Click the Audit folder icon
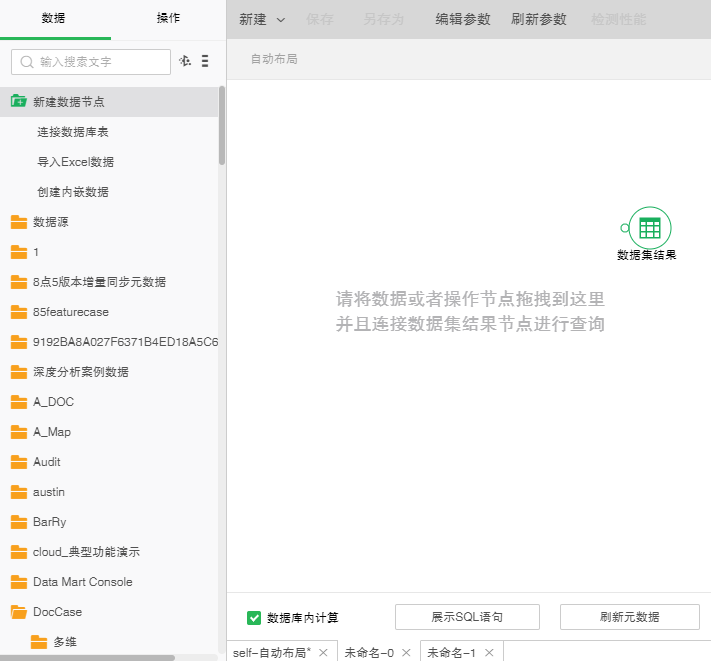Image resolution: width=711 pixels, height=661 pixels. 19,462
